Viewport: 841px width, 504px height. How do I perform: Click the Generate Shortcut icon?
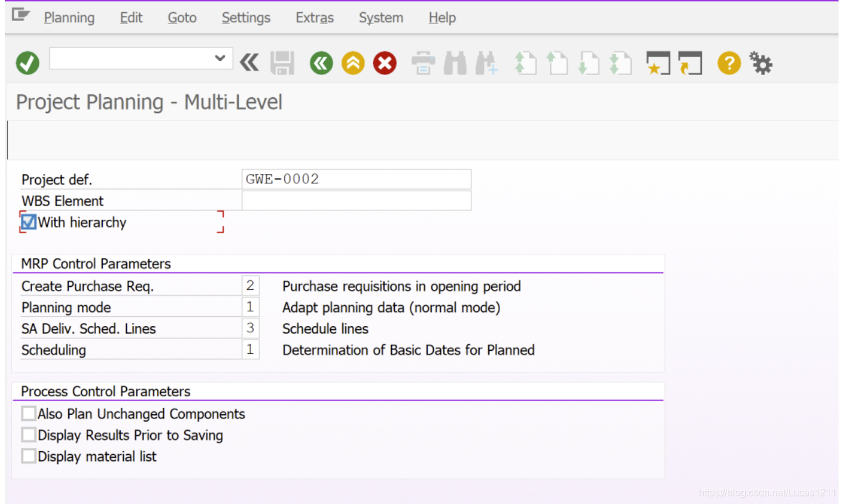[690, 63]
